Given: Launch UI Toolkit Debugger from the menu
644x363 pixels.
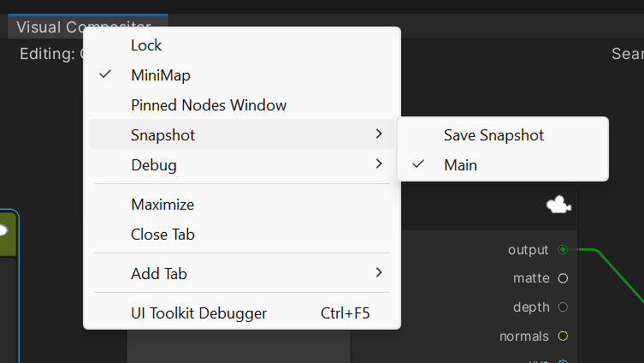Looking at the screenshot, I should [198, 313].
